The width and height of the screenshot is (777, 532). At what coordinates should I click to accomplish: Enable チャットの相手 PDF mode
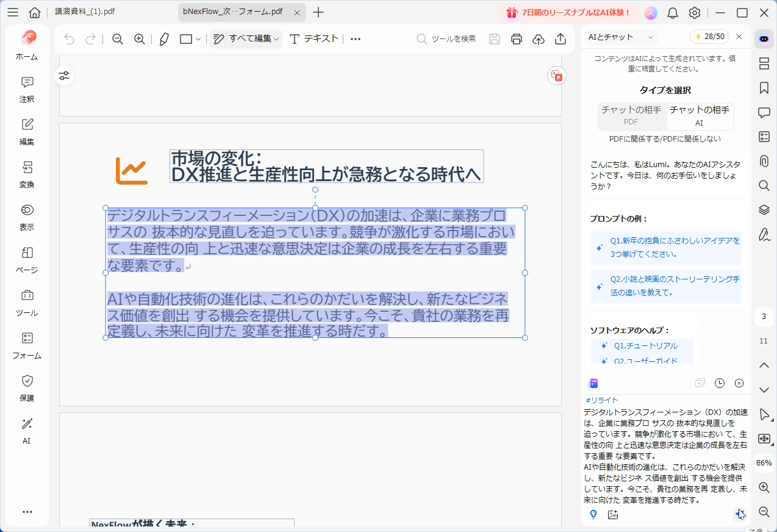tap(632, 116)
